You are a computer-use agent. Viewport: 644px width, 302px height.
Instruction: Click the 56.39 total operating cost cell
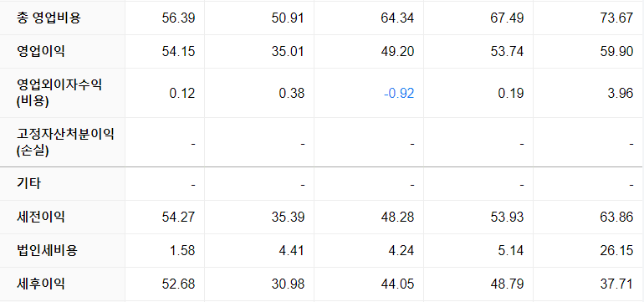[179, 18]
